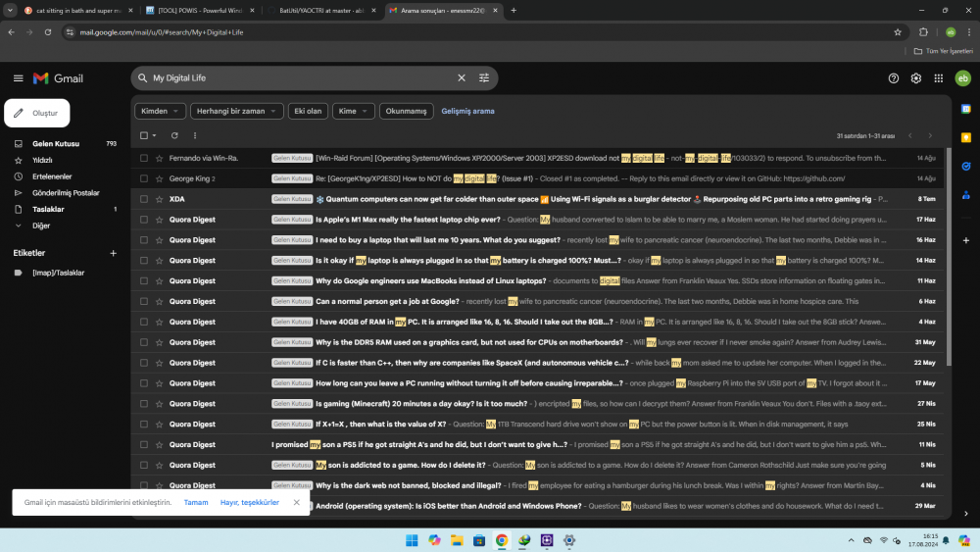Hide the side panel with the chevron
The width and height of the screenshot is (980, 552).
click(x=965, y=513)
